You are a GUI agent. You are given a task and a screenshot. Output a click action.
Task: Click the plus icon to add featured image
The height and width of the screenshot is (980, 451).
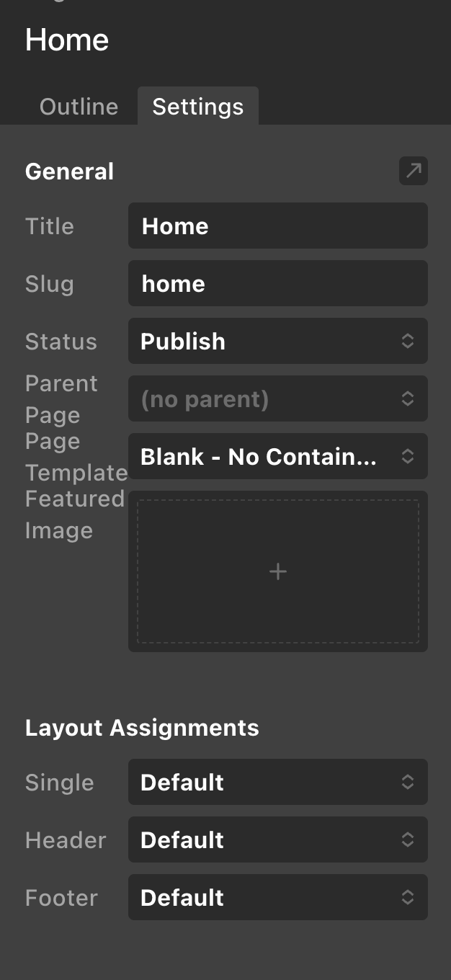click(278, 571)
